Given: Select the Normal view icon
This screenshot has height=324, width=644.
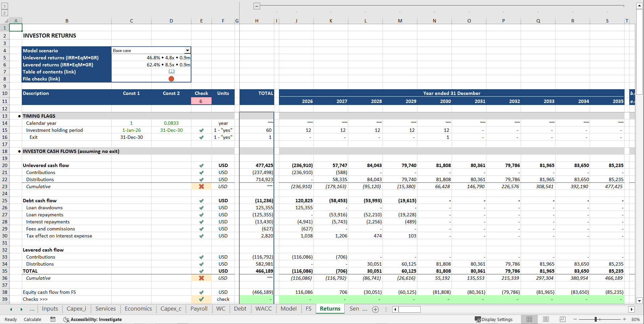Looking at the screenshot, I should 529,319.
